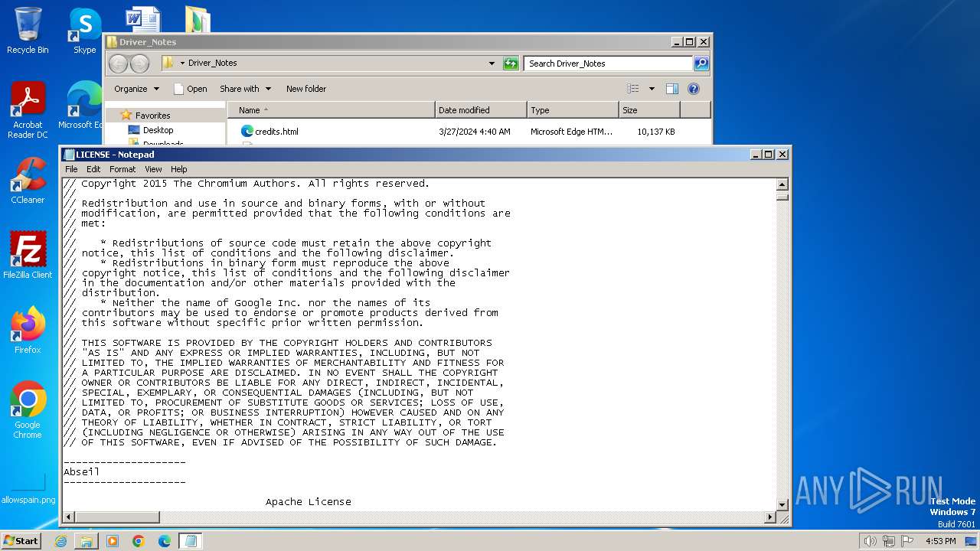Click the Notepad vertical scroll up arrow
Image resolution: width=980 pixels, height=551 pixels.
point(782,184)
